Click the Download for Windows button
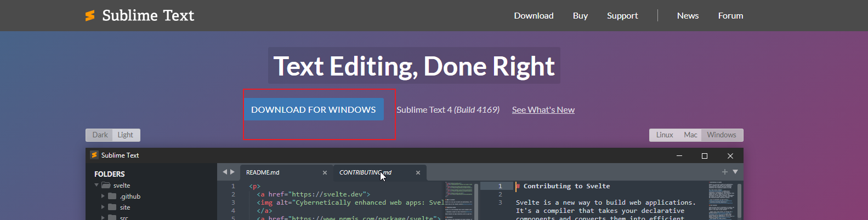The height and width of the screenshot is (220, 868). point(314,109)
